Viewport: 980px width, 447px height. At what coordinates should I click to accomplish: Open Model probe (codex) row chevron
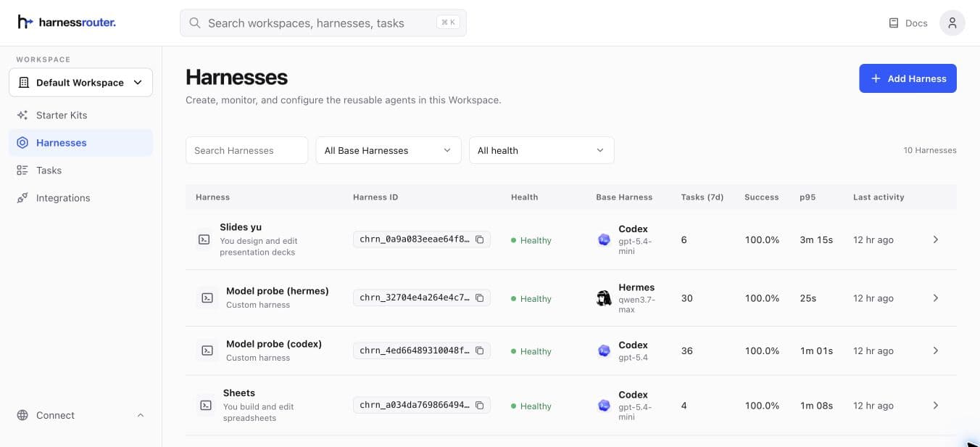[x=936, y=350]
